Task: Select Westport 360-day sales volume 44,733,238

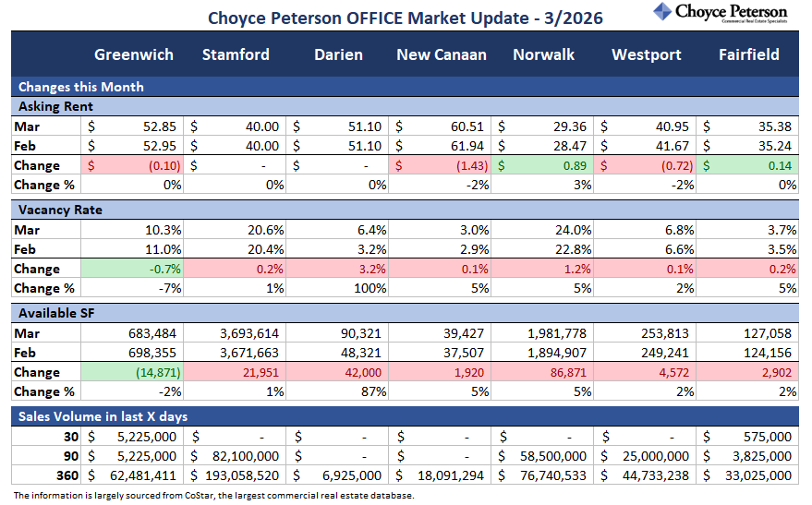Action: click(645, 475)
